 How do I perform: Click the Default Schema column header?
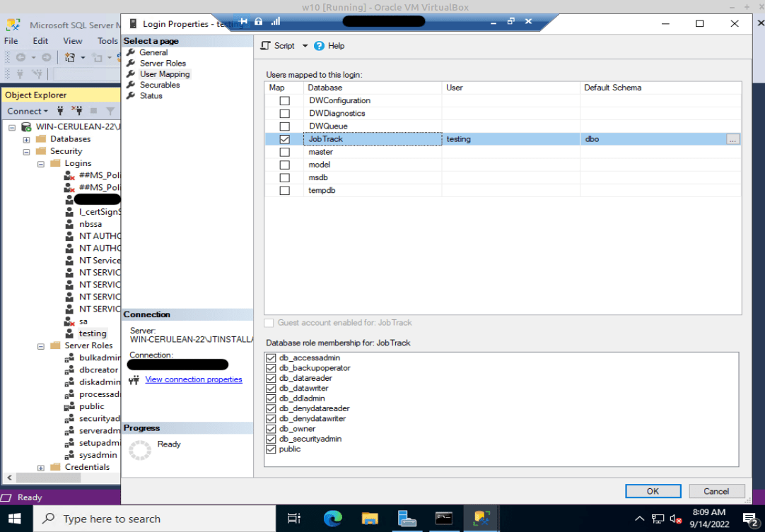(660, 88)
